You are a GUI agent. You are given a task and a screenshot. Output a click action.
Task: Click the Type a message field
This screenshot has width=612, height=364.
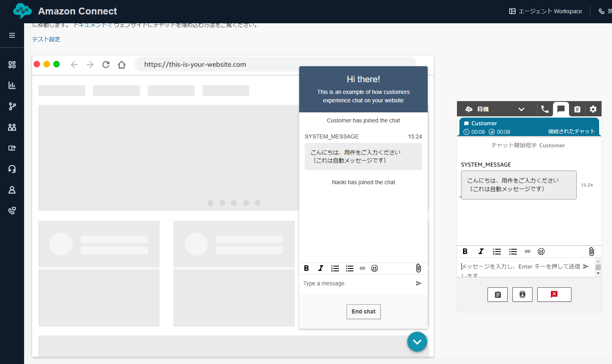point(357,283)
